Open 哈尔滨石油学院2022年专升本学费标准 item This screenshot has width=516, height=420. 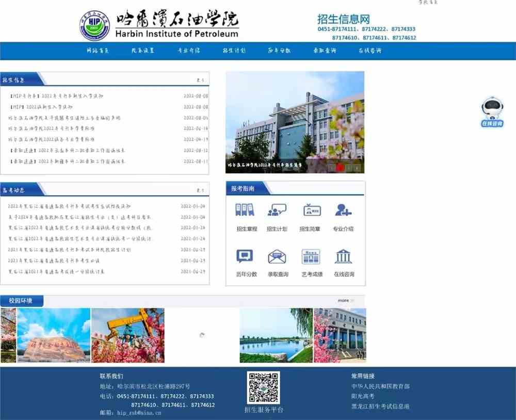pyautogui.click(x=51, y=128)
